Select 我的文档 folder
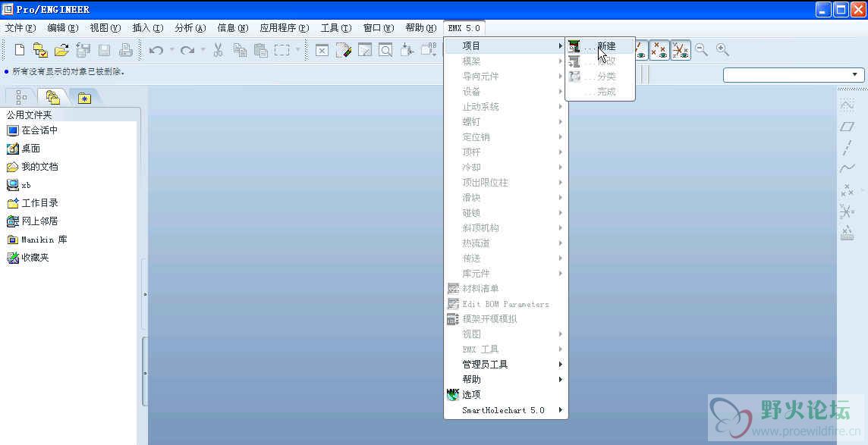868x445 pixels. [x=32, y=166]
